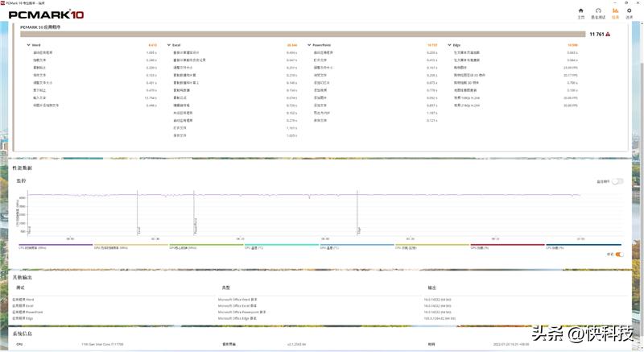Screen dimensions: 644x352
Task: Click the PCMARK 10 applications section heading
Action: click(x=40, y=27)
